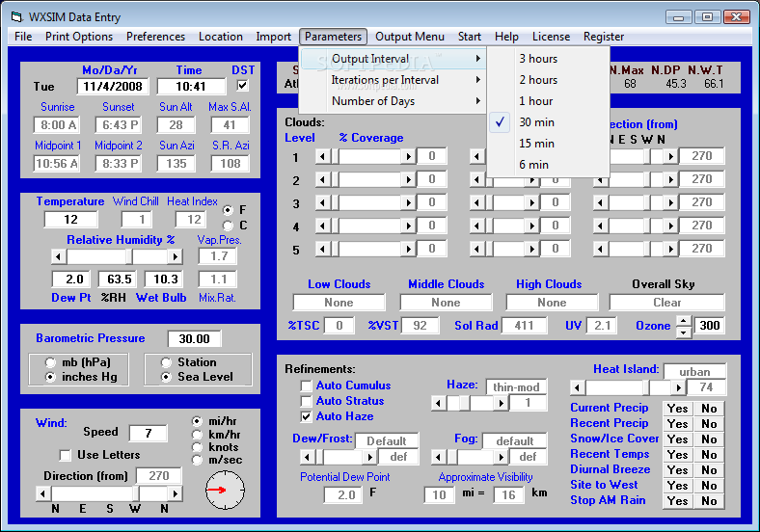760x532 pixels.
Task: Click the Barometric Pressure value field
Action: [195, 338]
